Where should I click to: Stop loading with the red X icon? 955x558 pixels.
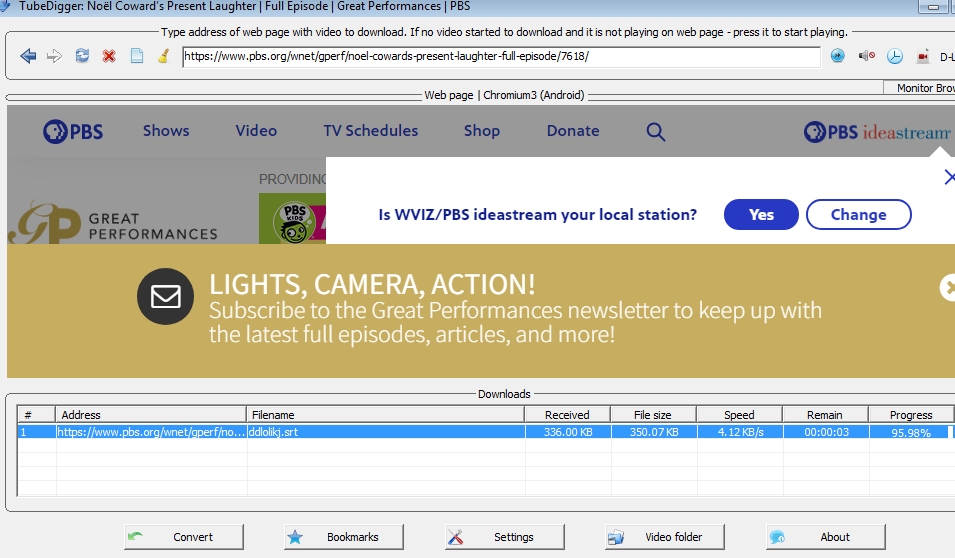pos(109,57)
